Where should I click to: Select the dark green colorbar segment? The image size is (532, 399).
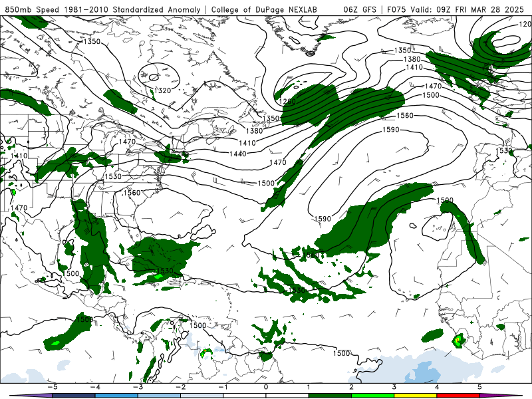[x=330, y=396]
